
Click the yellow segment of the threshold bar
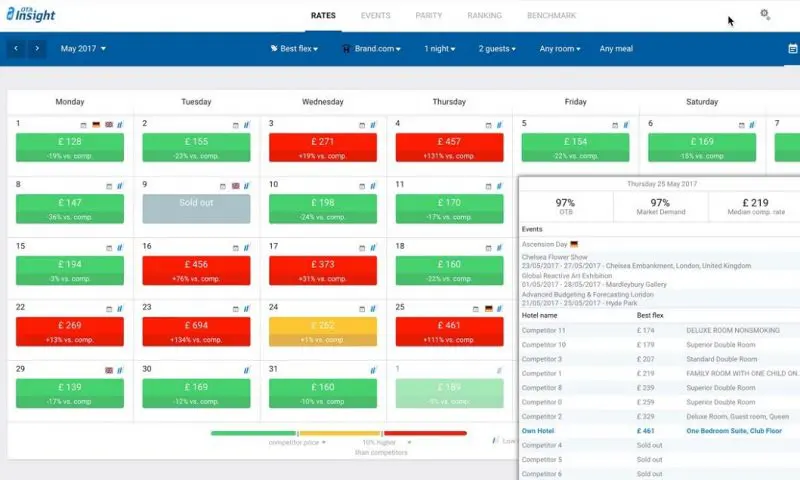tap(340, 433)
